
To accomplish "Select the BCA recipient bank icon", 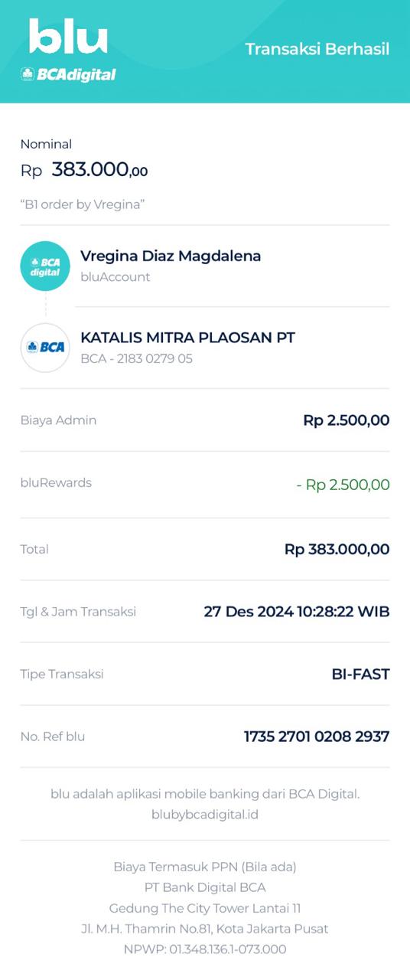I will (45, 348).
